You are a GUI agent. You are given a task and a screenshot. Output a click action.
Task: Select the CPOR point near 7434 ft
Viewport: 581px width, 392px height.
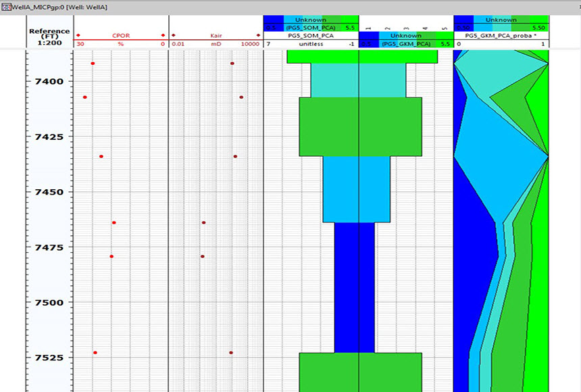[101, 156]
